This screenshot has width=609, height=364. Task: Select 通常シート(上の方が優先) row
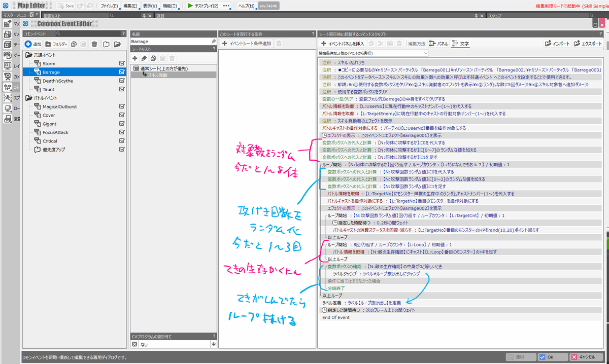(174, 68)
